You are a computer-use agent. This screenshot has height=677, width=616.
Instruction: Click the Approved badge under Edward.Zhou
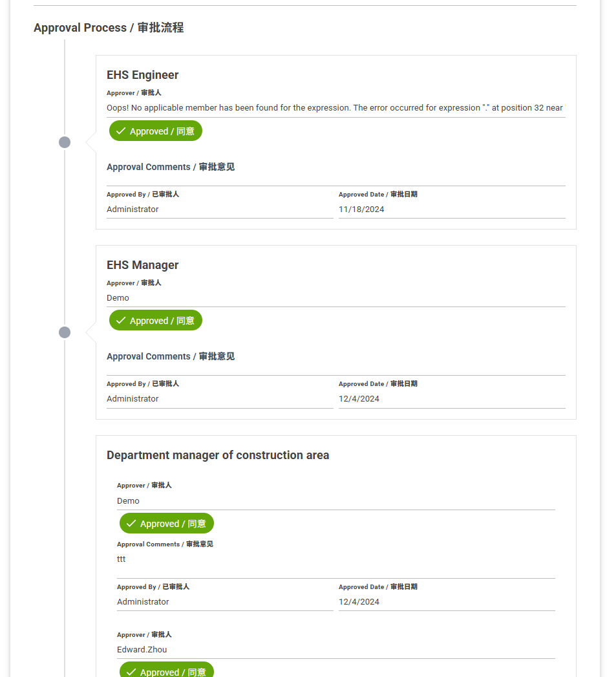point(167,671)
